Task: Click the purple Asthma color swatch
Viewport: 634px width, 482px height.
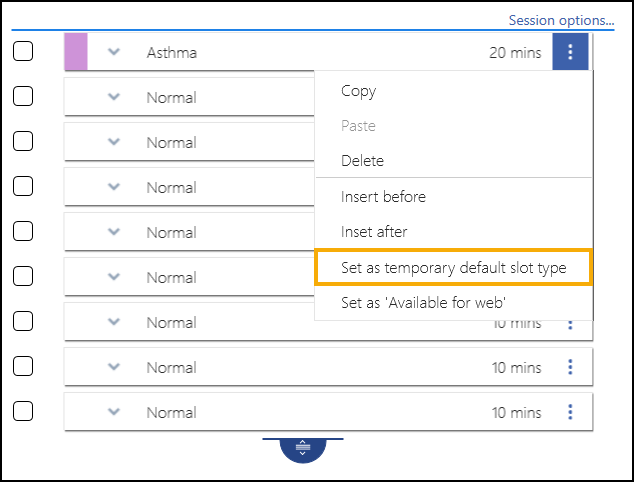Action: point(76,52)
